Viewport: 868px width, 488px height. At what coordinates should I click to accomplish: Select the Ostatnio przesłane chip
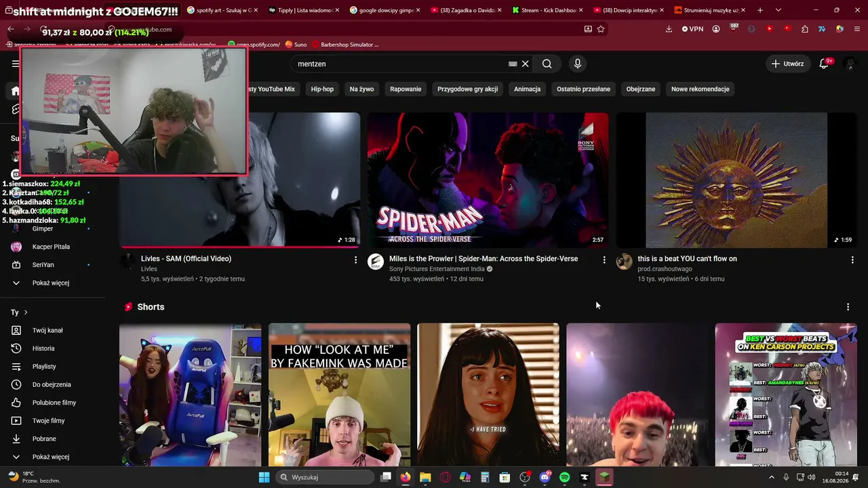click(583, 89)
